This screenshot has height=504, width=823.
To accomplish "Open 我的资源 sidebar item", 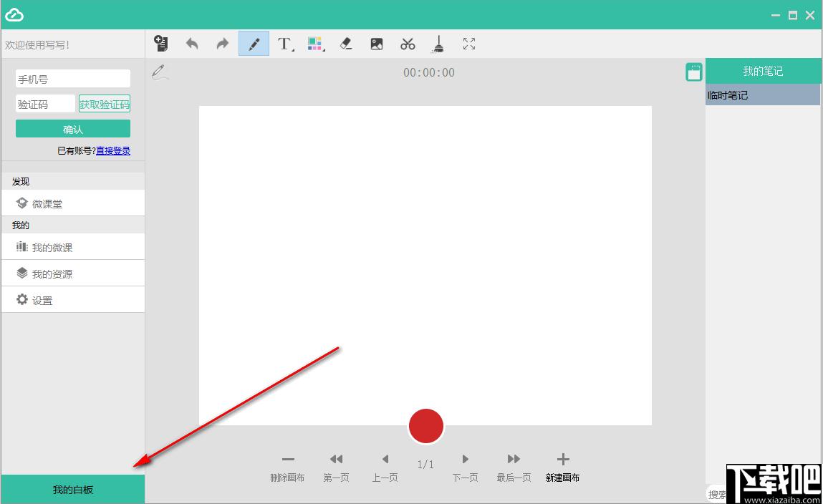I will (73, 273).
